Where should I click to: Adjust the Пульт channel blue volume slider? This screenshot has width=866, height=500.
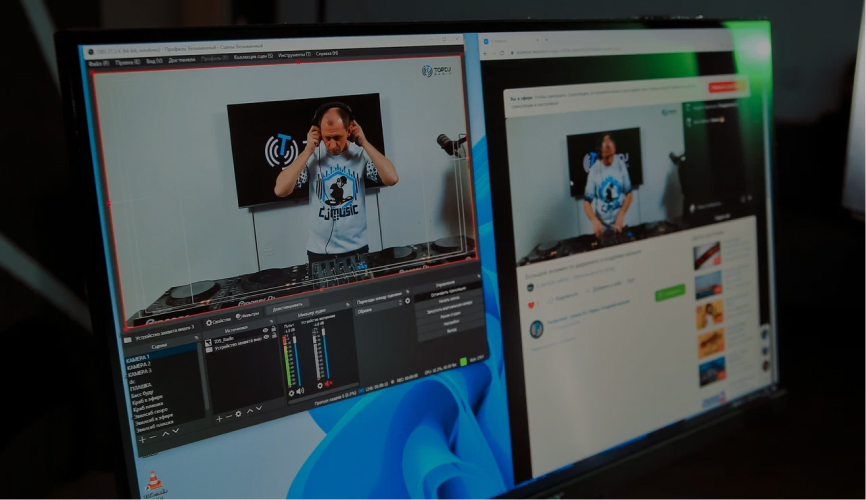[298, 362]
